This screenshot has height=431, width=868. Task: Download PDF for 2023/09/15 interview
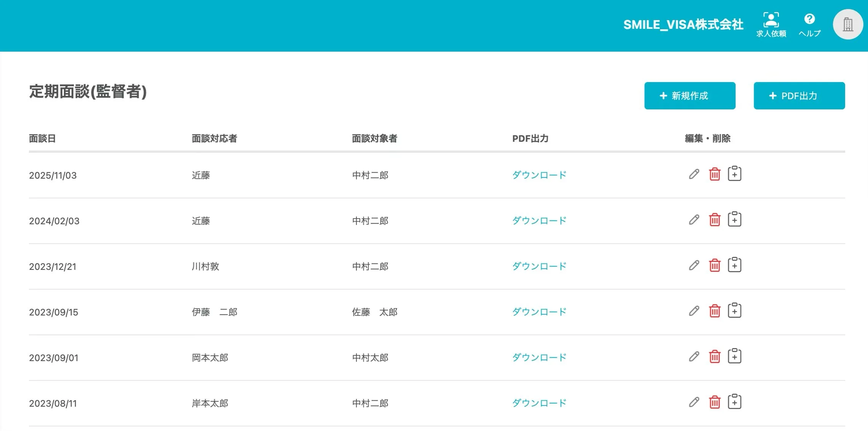[539, 312]
